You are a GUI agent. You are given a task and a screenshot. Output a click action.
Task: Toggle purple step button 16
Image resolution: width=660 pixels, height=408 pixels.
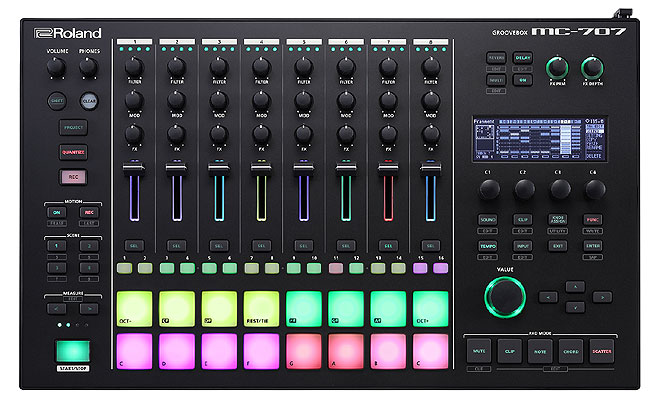(441, 268)
